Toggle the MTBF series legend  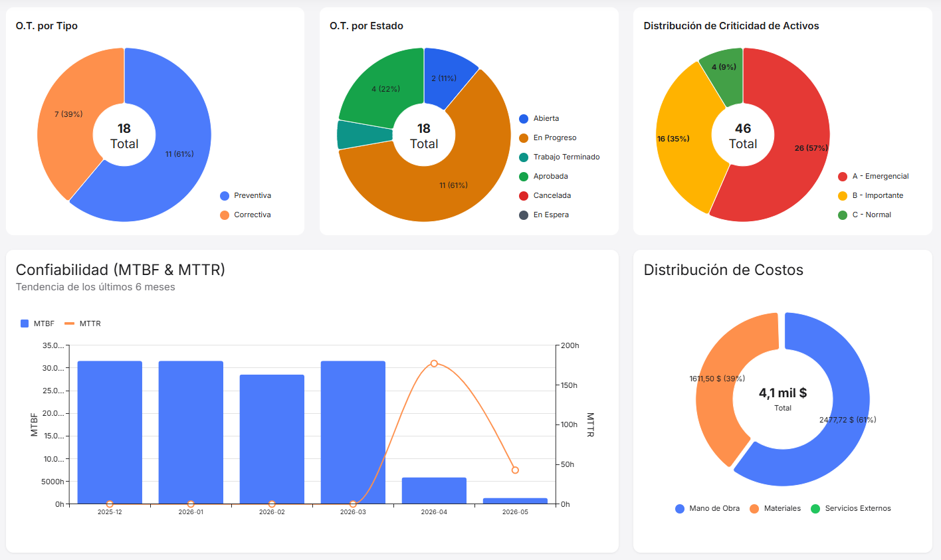click(37, 324)
